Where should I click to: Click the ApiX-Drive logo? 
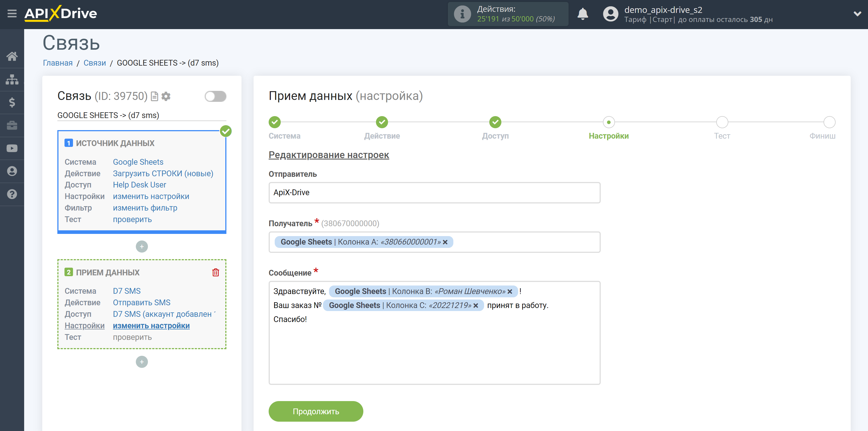(61, 13)
